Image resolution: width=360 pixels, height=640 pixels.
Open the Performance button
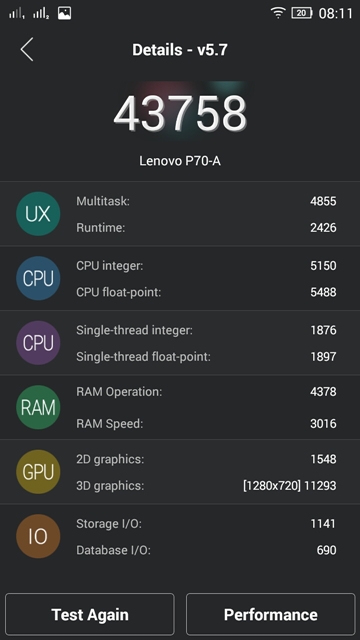(271, 614)
